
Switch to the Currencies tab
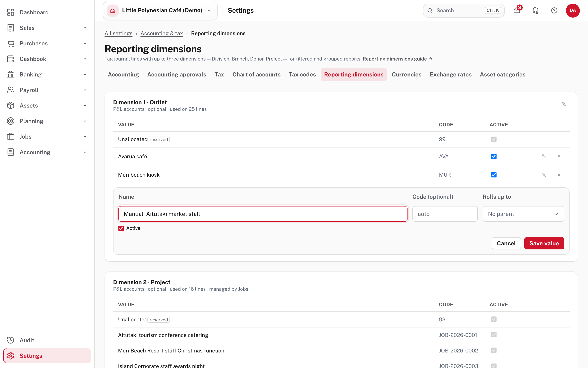click(x=406, y=74)
